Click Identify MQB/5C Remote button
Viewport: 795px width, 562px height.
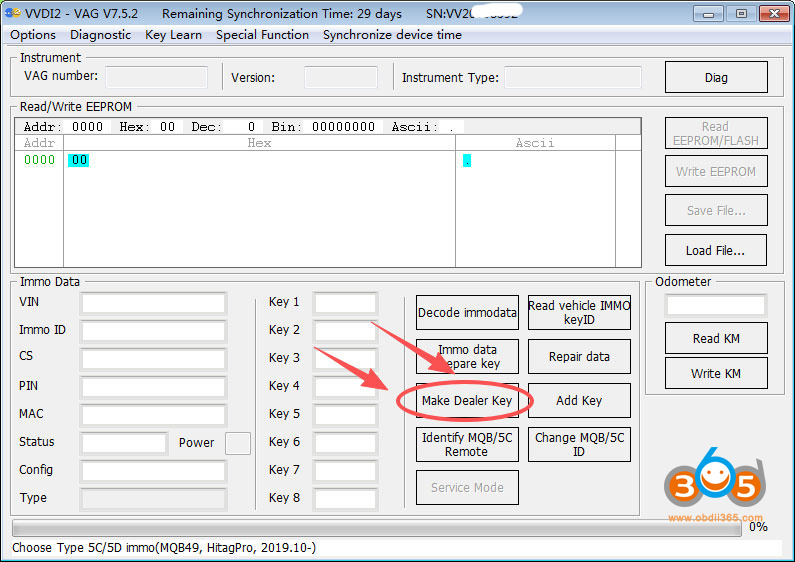467,444
